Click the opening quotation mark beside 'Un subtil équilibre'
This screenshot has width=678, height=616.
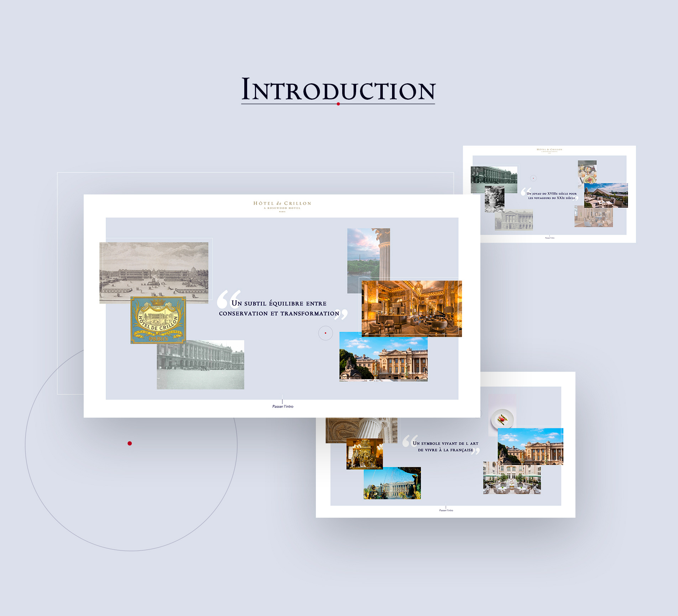(228, 298)
